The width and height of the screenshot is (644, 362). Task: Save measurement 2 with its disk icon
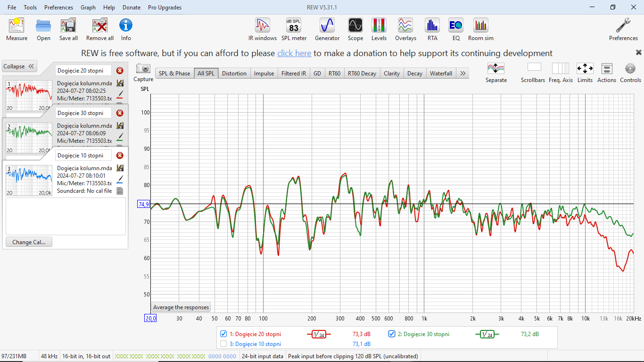[120, 126]
